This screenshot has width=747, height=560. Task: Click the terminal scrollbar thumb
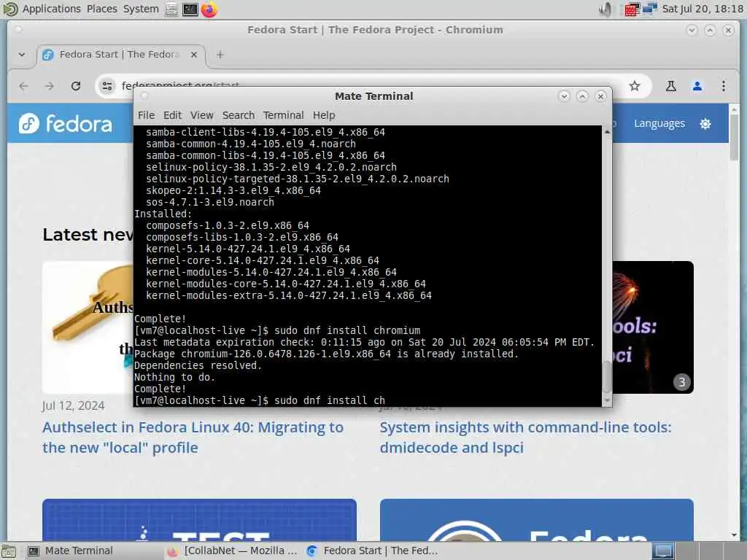click(x=607, y=377)
